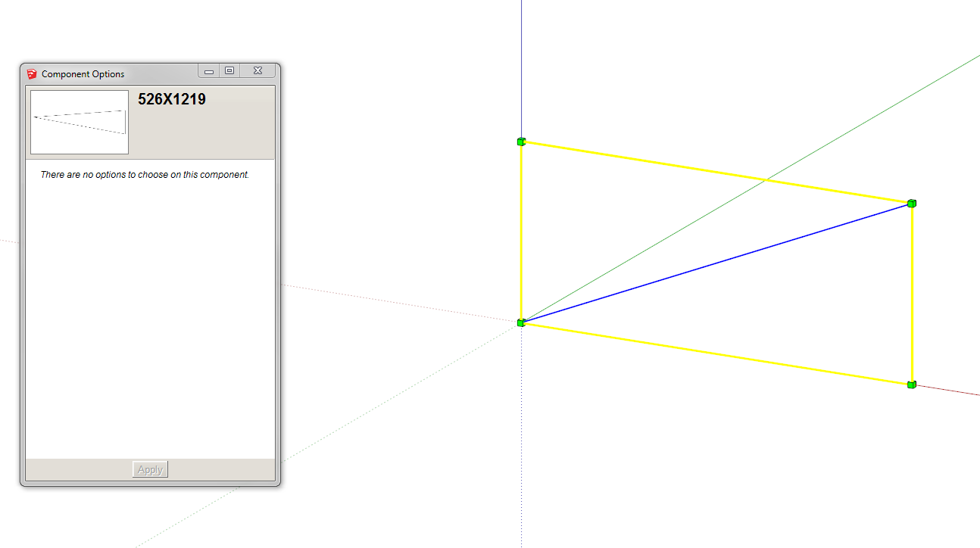Click the component name 526X1219
Viewport: 980px width, 548px height.
point(172,99)
